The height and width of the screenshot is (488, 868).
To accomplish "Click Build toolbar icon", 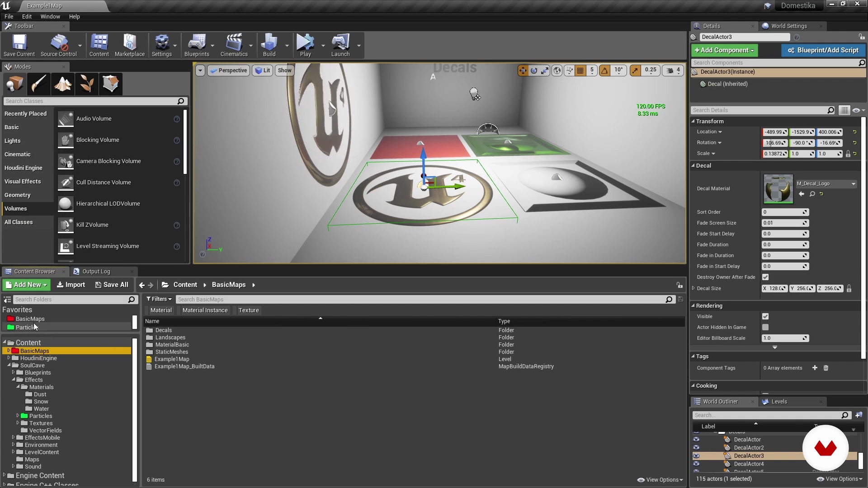I will [269, 45].
